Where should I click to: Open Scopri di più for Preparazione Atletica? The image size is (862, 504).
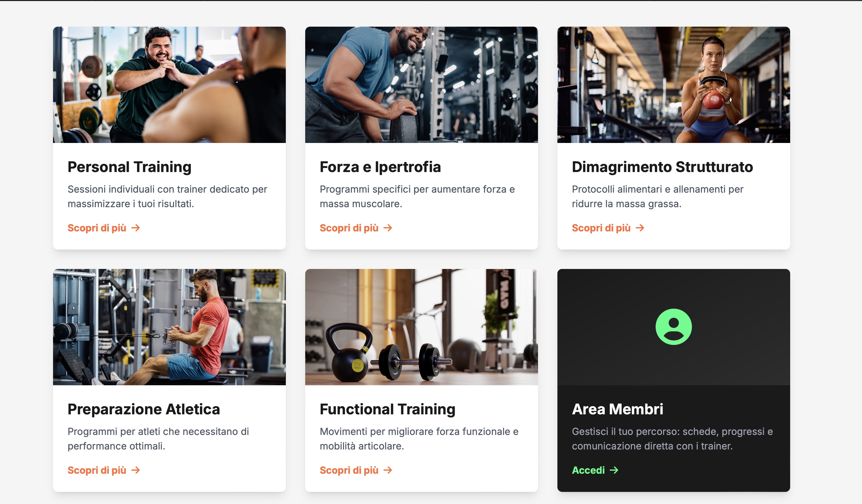(104, 470)
